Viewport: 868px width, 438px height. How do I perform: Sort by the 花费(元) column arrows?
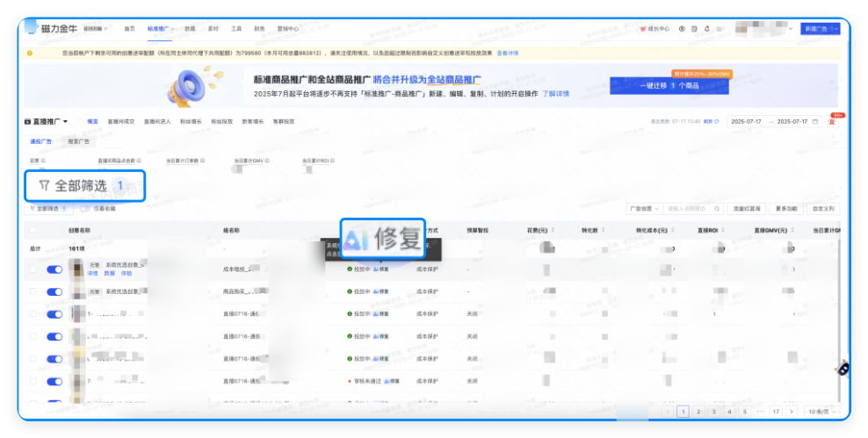553,231
